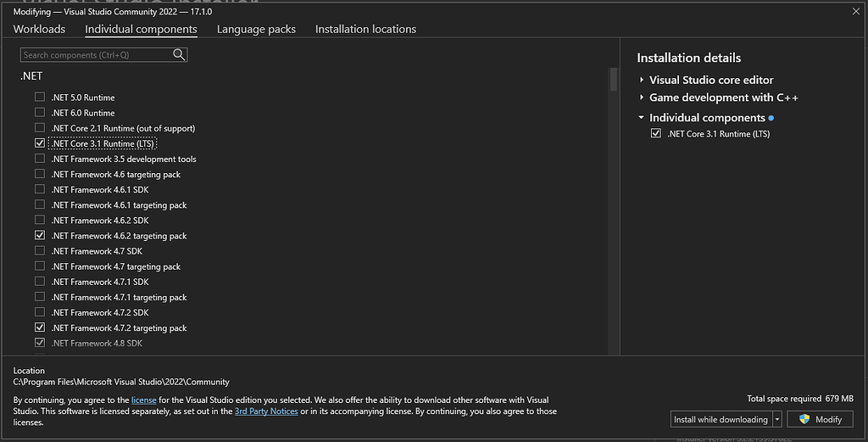Uncheck .NET Framework 4.7.2 targeting pack
The height and width of the screenshot is (442, 868).
(40, 327)
